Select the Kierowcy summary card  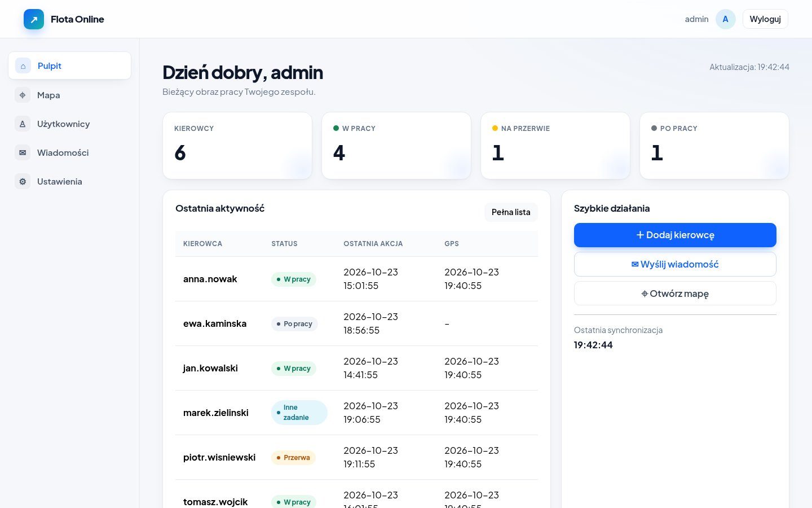coord(237,146)
